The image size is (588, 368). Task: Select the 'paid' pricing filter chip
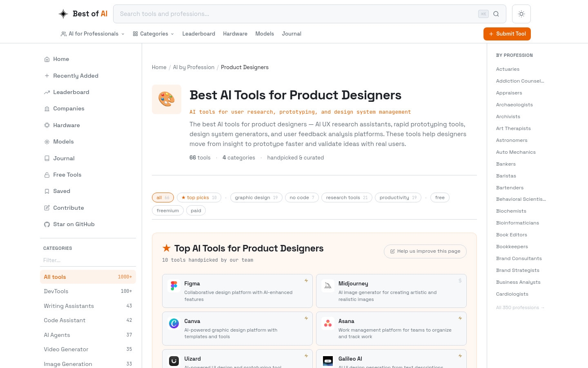point(196,211)
